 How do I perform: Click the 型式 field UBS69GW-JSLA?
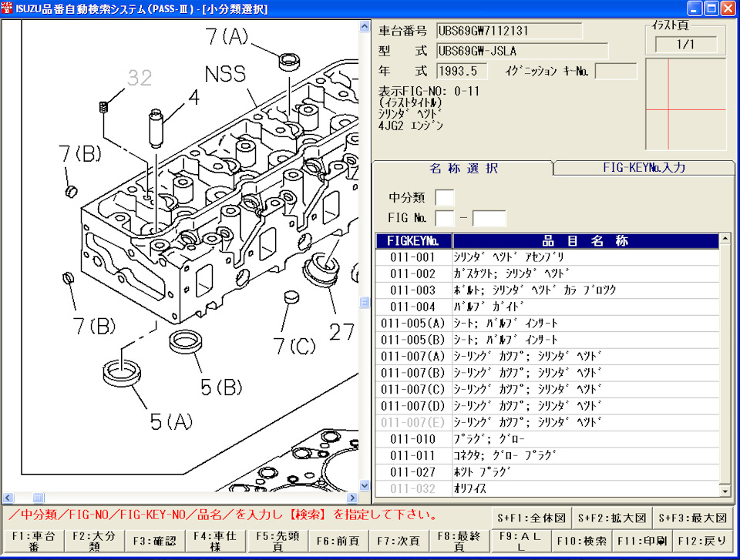[x=522, y=51]
